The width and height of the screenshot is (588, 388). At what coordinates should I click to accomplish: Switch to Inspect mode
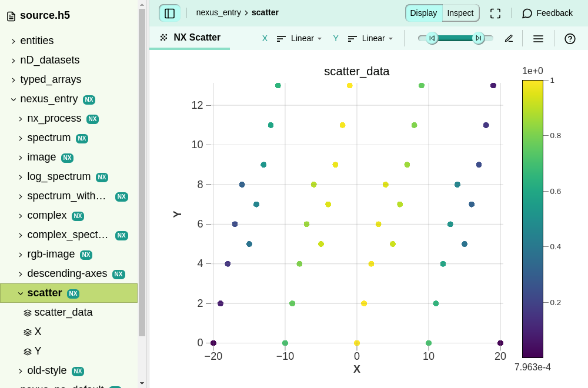click(460, 13)
